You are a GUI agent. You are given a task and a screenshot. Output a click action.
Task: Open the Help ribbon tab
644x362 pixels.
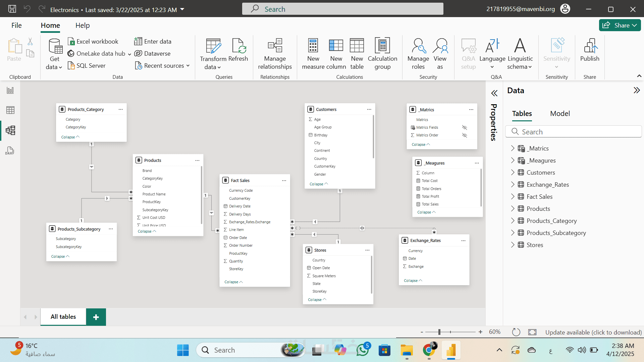click(x=83, y=25)
